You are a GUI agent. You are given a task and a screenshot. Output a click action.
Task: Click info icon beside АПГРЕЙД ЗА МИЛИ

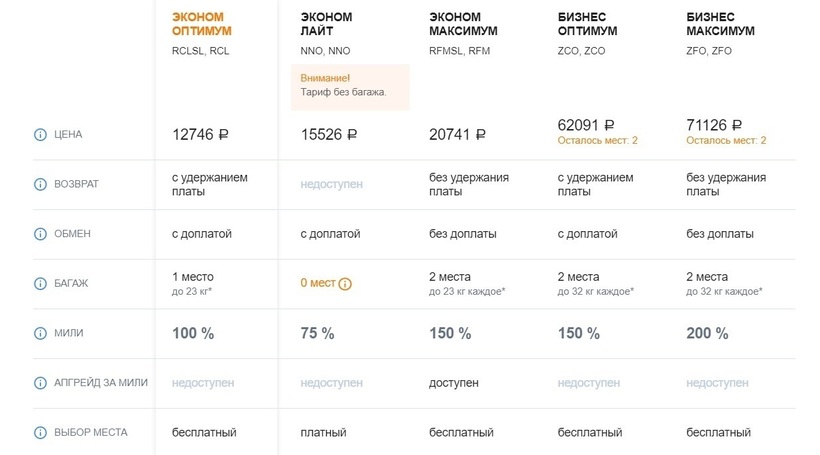pos(40,383)
